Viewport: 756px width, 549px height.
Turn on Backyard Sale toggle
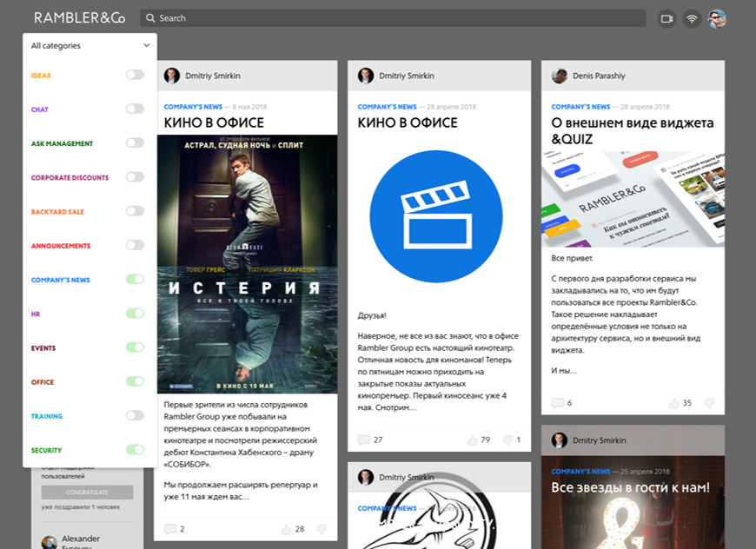pos(135,211)
